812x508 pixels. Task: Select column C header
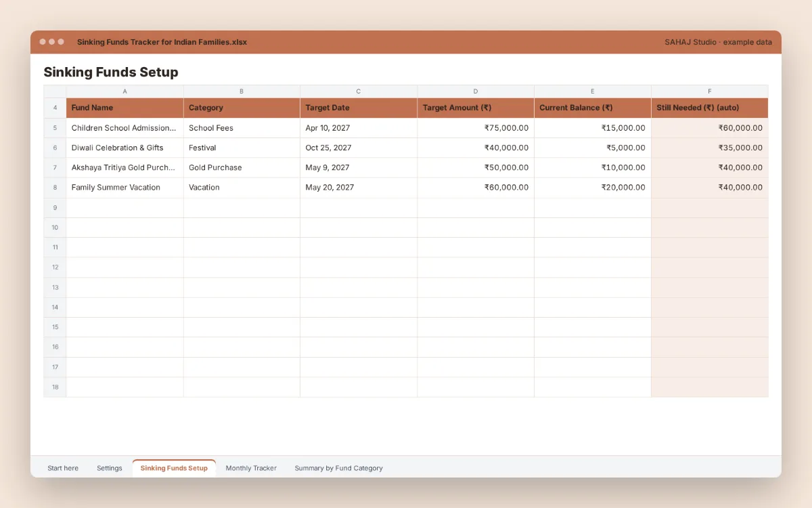coord(359,91)
